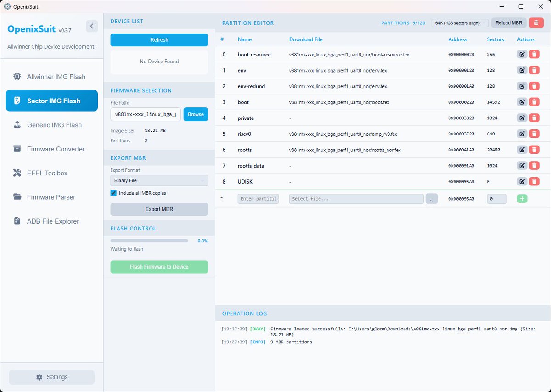
Task: Clear all partitions with red trash button
Action: click(536, 23)
